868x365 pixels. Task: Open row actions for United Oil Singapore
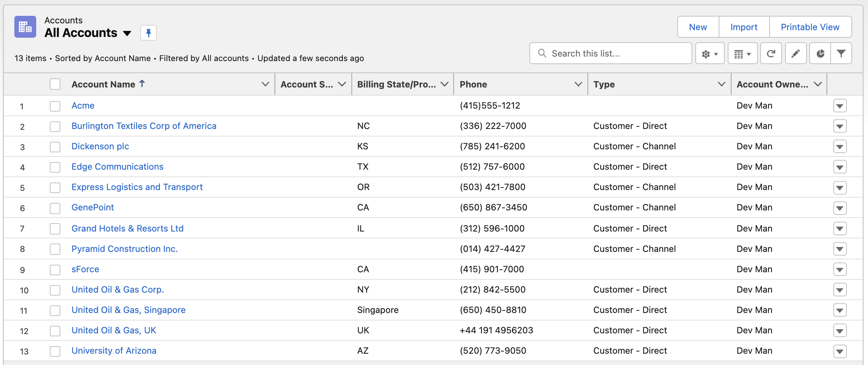(840, 310)
